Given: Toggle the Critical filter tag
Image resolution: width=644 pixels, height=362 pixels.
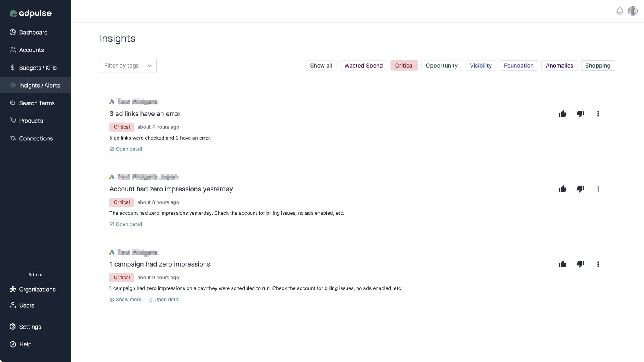Looking at the screenshot, I should 404,66.
